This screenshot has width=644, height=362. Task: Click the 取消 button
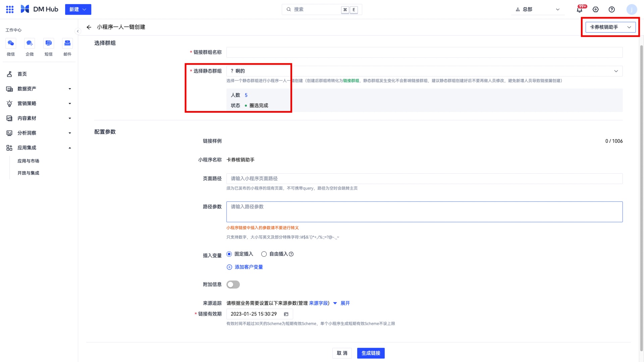(342, 353)
